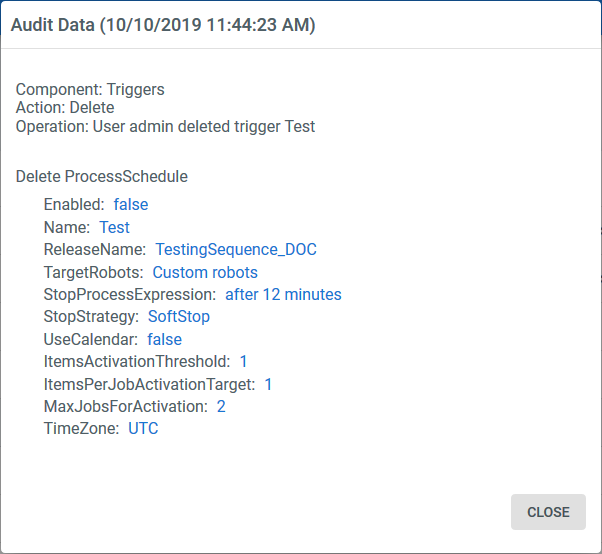Click the 'Component: Triggers' line
Screen dimensions: 602x554
tap(90, 90)
